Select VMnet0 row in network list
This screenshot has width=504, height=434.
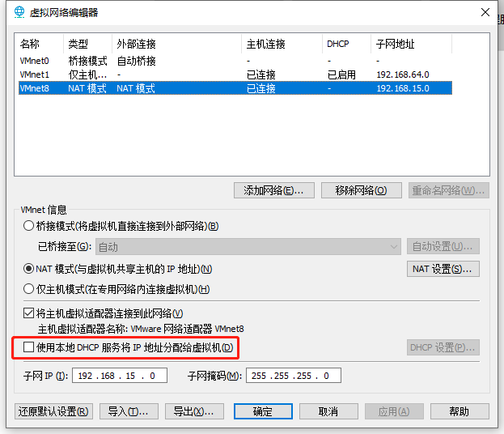(x=235, y=61)
